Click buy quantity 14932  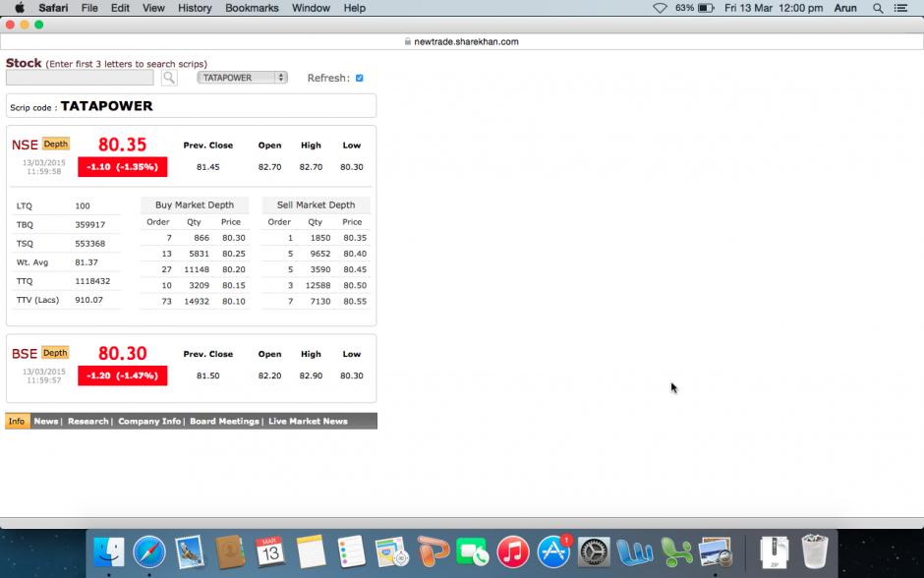(x=197, y=301)
